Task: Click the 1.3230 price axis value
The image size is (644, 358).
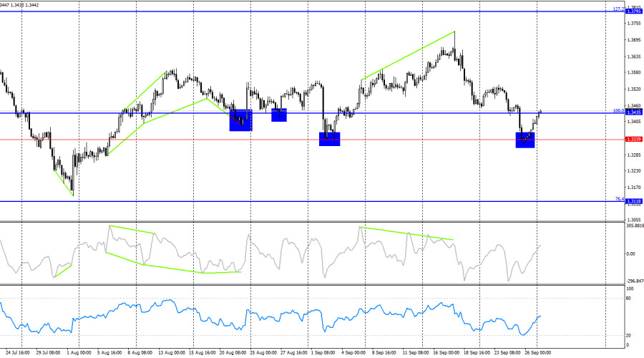Action: (x=634, y=170)
